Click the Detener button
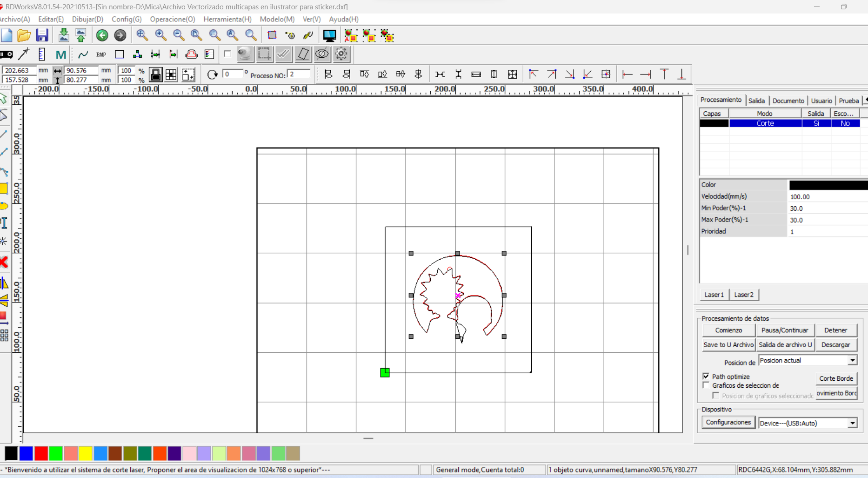The height and width of the screenshot is (478, 868). click(x=835, y=330)
